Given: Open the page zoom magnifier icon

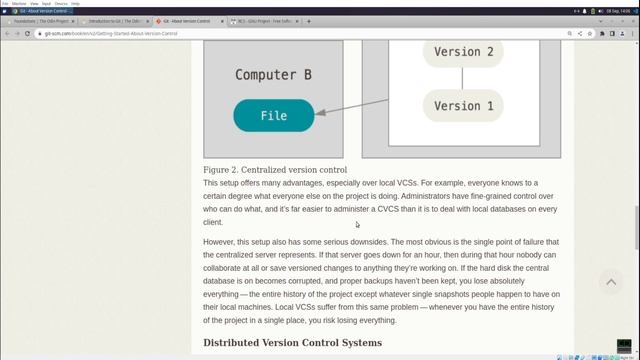Looking at the screenshot, I should click(569, 33).
